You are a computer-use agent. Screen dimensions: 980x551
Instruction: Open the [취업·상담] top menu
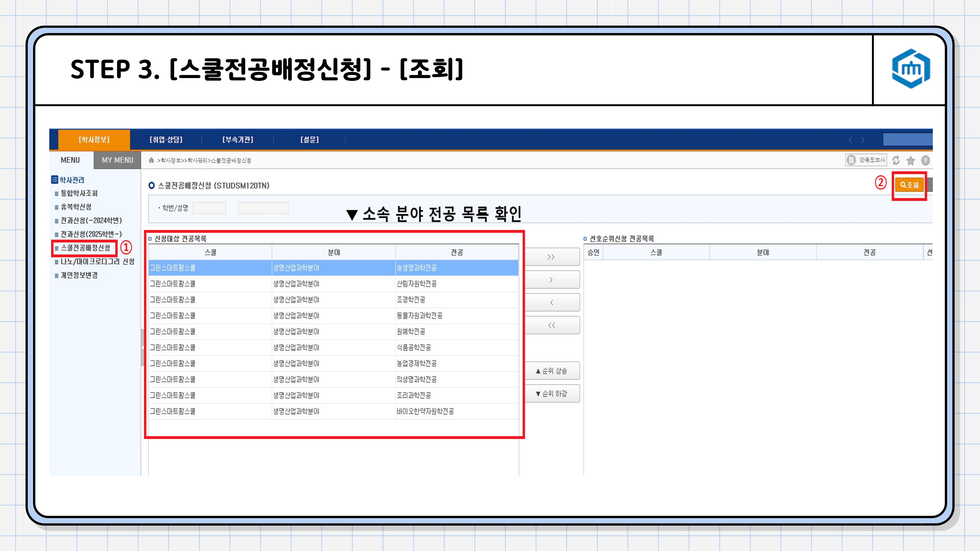coord(166,140)
